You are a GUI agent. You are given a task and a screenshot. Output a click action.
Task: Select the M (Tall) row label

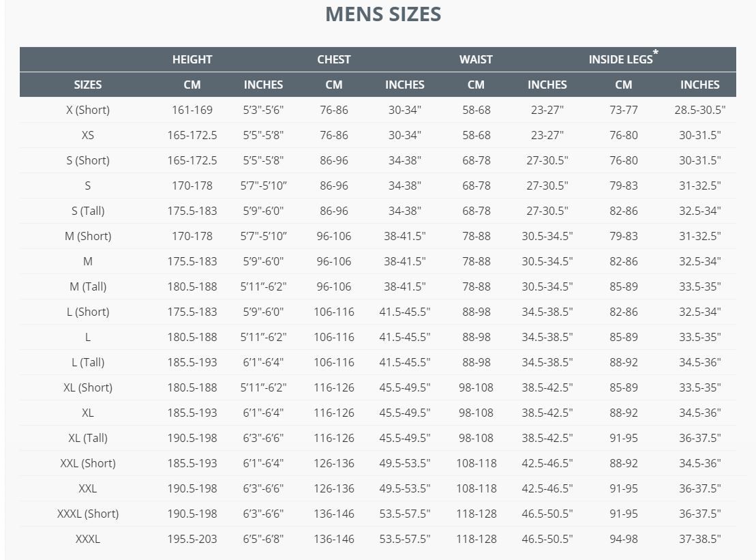tap(88, 286)
